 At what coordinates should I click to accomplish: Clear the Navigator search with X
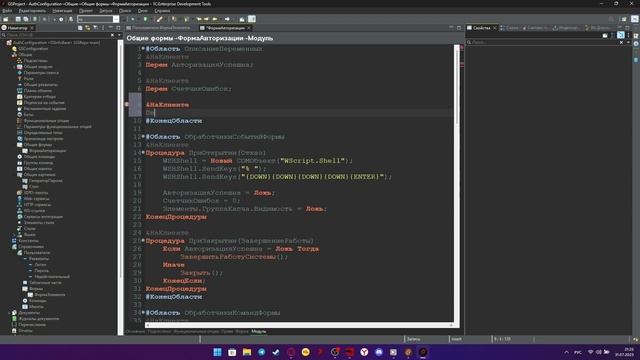(113, 35)
